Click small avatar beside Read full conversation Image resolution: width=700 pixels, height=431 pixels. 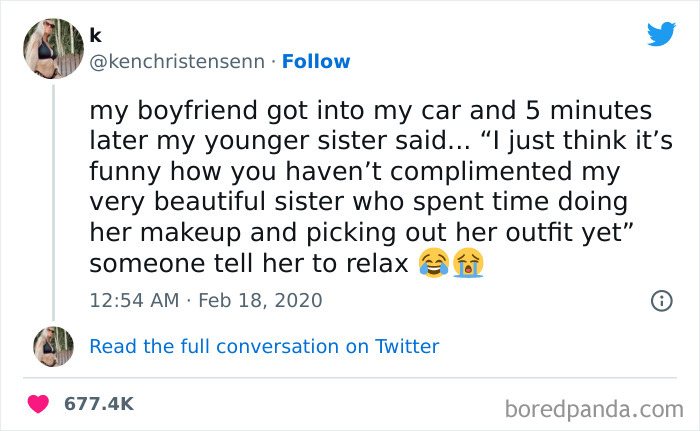tap(53, 346)
